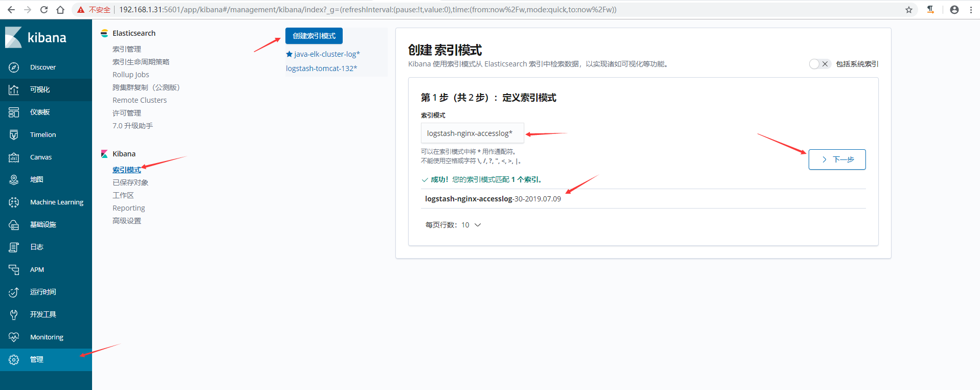Toggle include system indices switch
This screenshot has width=980, height=390.
click(820, 64)
